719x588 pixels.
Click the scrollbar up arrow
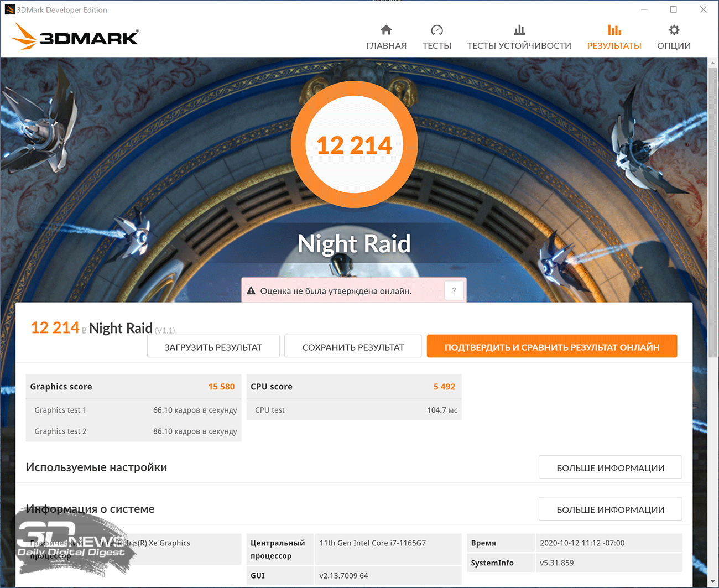coord(712,63)
